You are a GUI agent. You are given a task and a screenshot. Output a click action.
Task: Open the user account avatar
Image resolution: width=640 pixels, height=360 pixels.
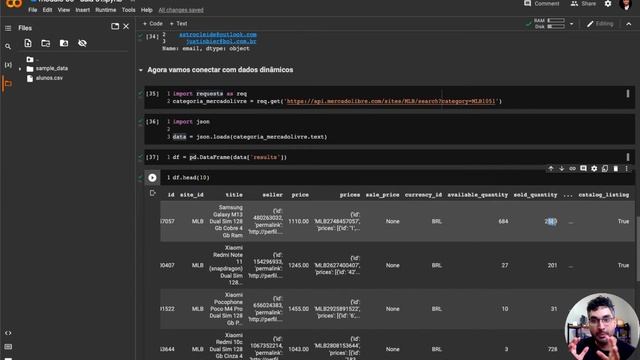tap(625, 4)
